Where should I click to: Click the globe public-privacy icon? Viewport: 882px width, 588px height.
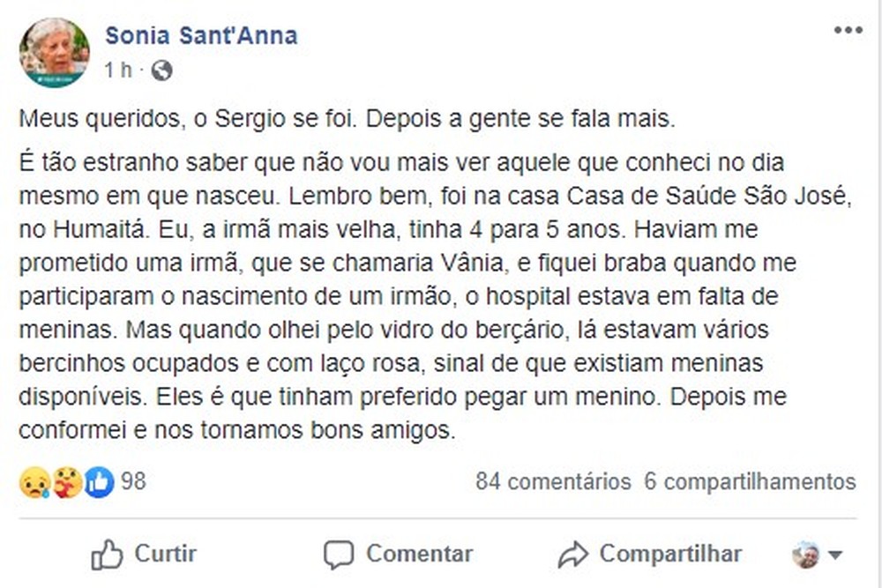pos(161,71)
